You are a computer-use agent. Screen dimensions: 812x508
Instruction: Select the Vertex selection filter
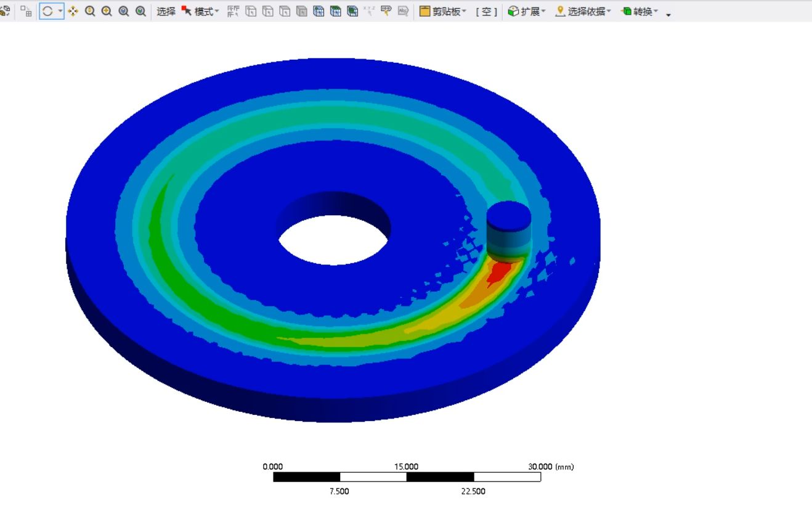coord(251,11)
